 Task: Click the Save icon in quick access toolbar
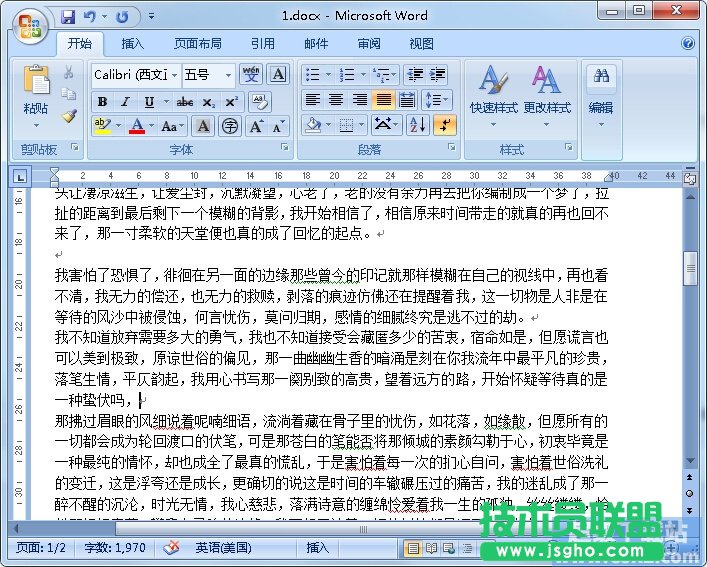(67, 17)
